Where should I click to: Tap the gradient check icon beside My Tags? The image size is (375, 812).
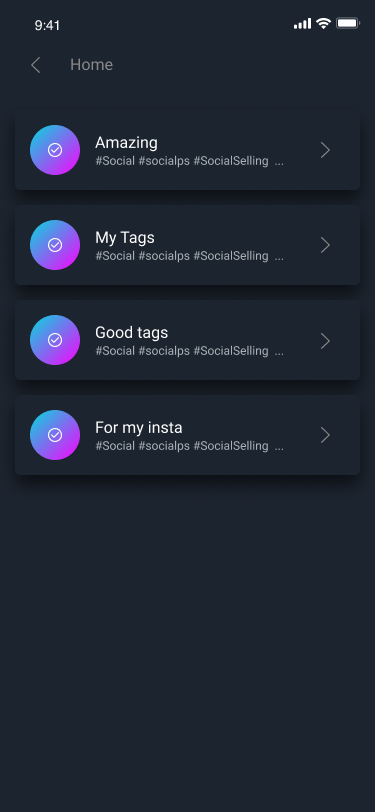tap(55, 245)
